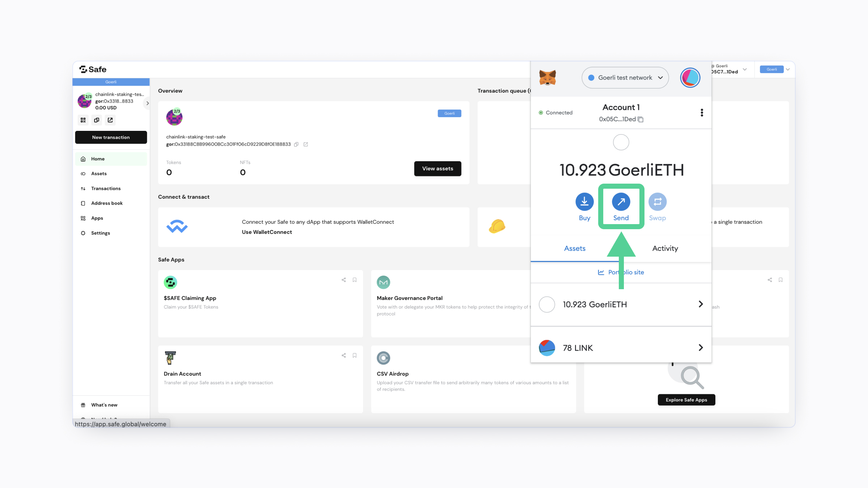The image size is (868, 488).
Task: Open MetaMask account options three-dot menu
Action: click(702, 113)
